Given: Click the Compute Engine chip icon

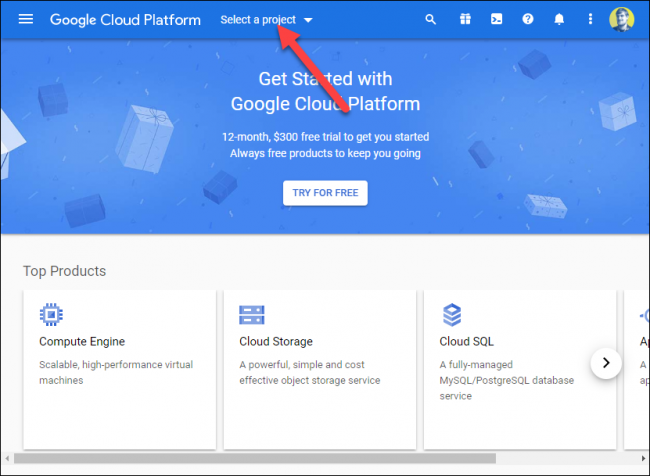Looking at the screenshot, I should [51, 315].
